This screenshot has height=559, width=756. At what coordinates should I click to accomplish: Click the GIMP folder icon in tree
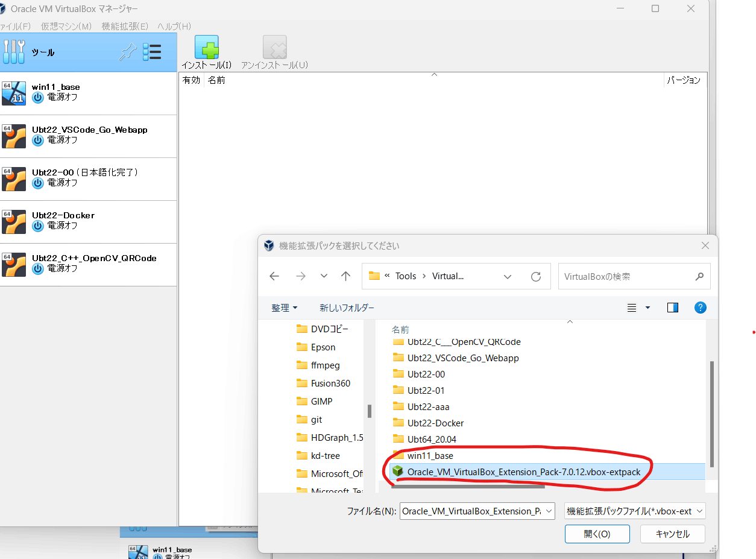click(302, 402)
